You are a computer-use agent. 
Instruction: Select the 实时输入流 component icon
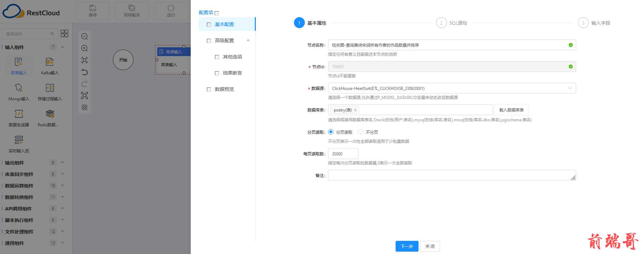point(19,140)
